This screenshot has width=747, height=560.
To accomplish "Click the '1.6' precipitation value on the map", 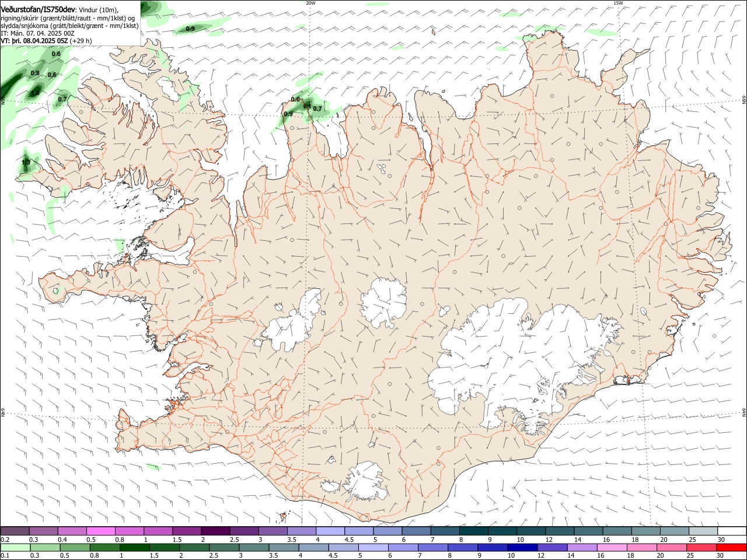I will (35, 93).
